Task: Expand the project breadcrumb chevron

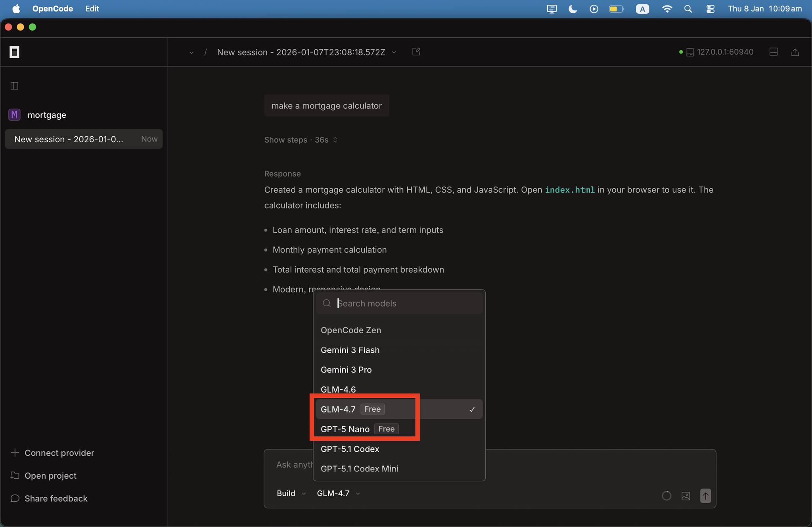Action: 192,52
